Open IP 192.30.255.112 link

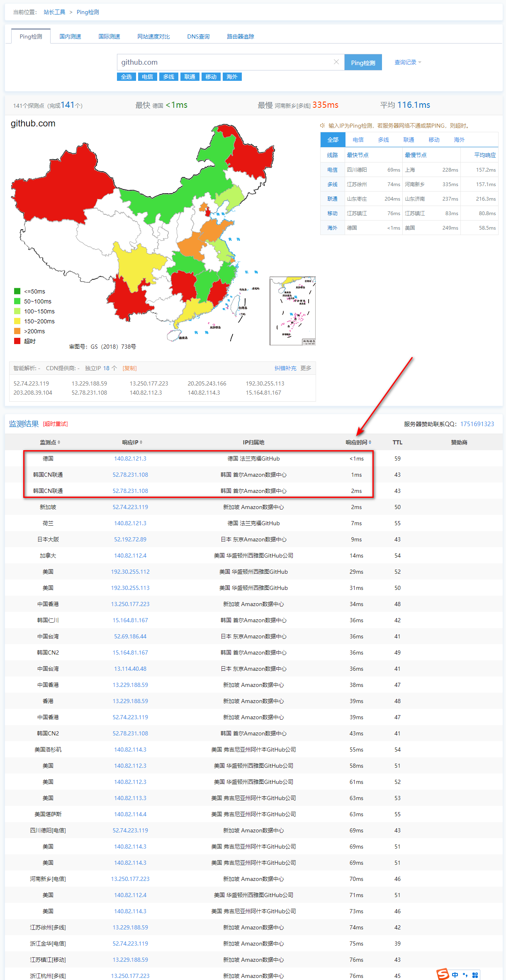click(x=130, y=572)
